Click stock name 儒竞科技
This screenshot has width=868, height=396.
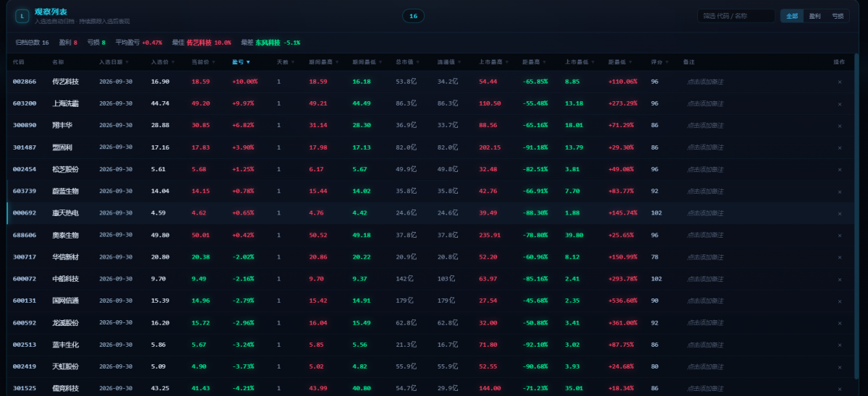click(x=66, y=389)
